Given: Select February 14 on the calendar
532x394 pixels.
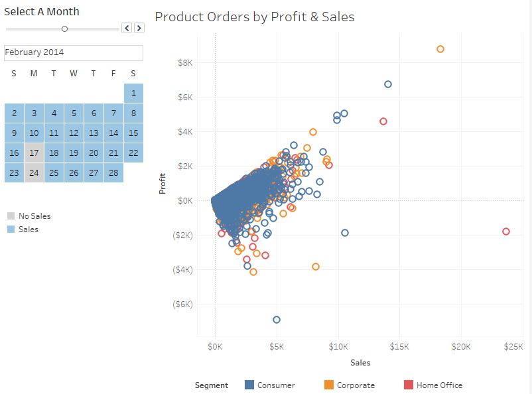Looking at the screenshot, I should click(113, 133).
